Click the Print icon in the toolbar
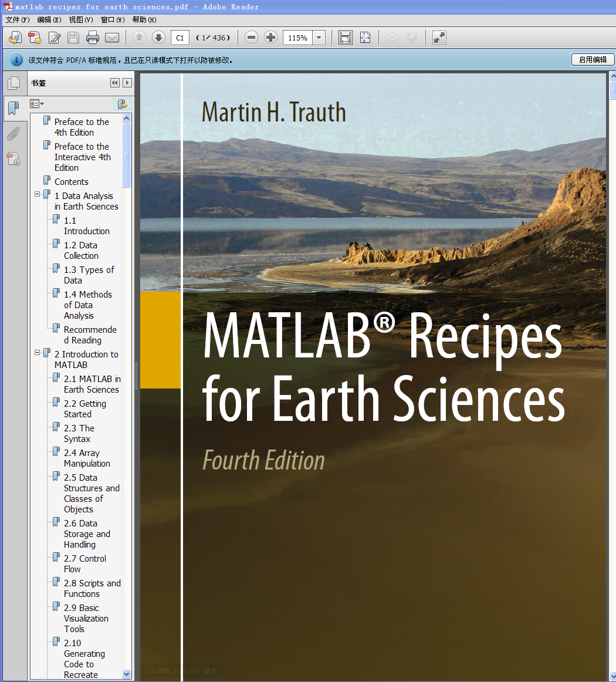Screen dimensions: 616x682 point(92,38)
